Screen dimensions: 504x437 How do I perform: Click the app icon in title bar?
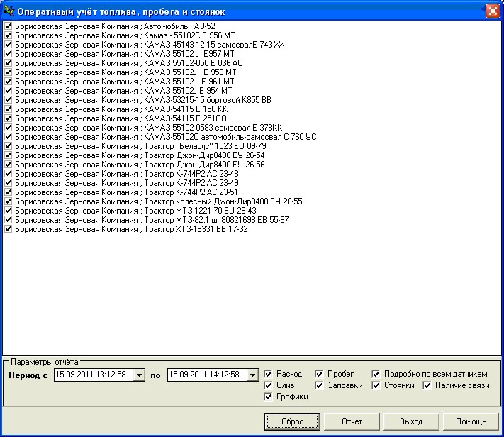(x=9, y=11)
